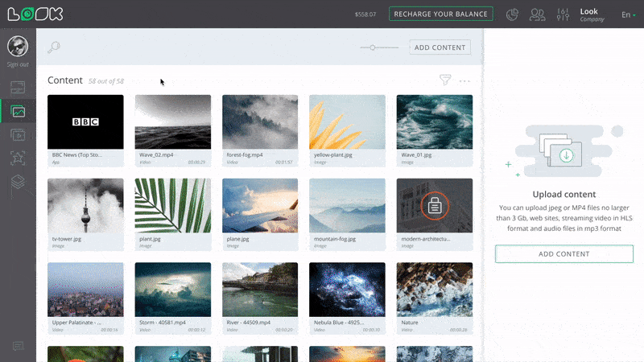
Task: Open the users management icon
Action: click(x=537, y=14)
